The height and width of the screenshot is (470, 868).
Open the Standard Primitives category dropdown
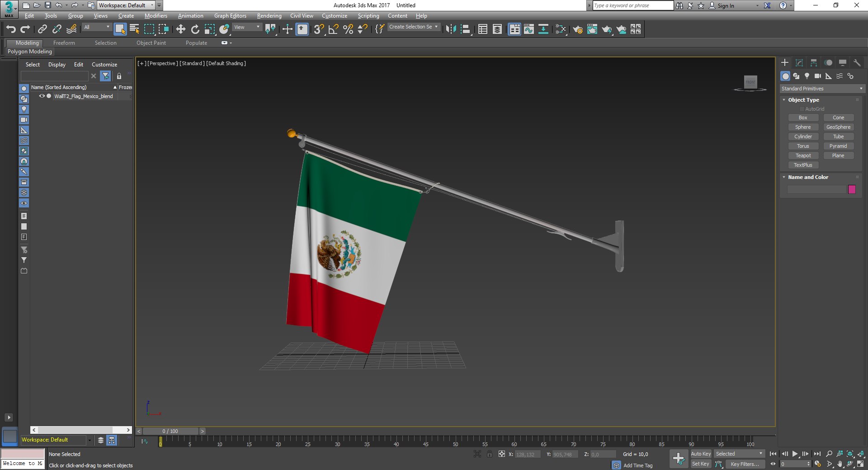tap(822, 89)
